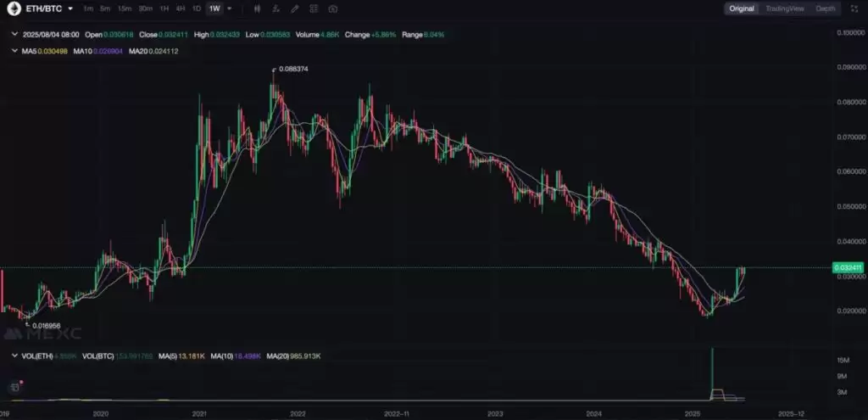Select the 4H timeframe
868x420 pixels.
tap(181, 8)
